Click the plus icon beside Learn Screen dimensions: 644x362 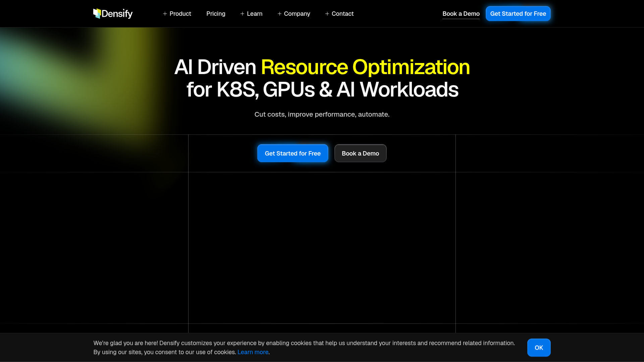coord(242,14)
